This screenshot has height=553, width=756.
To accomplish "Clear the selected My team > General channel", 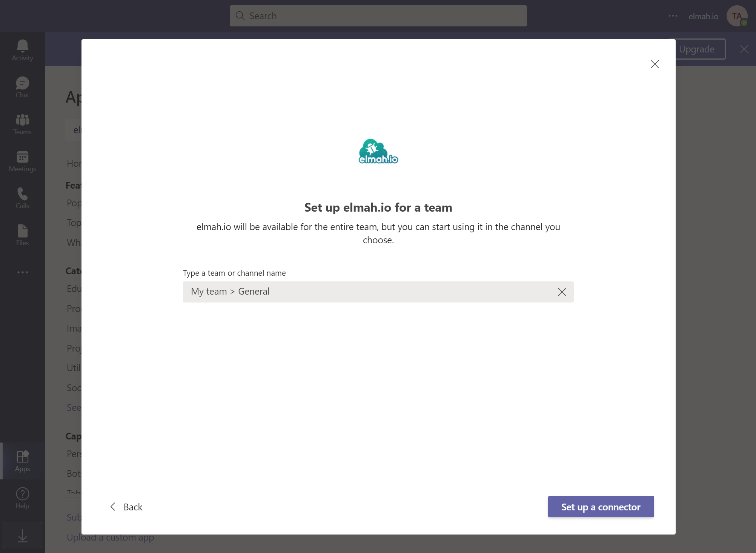I will pos(562,292).
